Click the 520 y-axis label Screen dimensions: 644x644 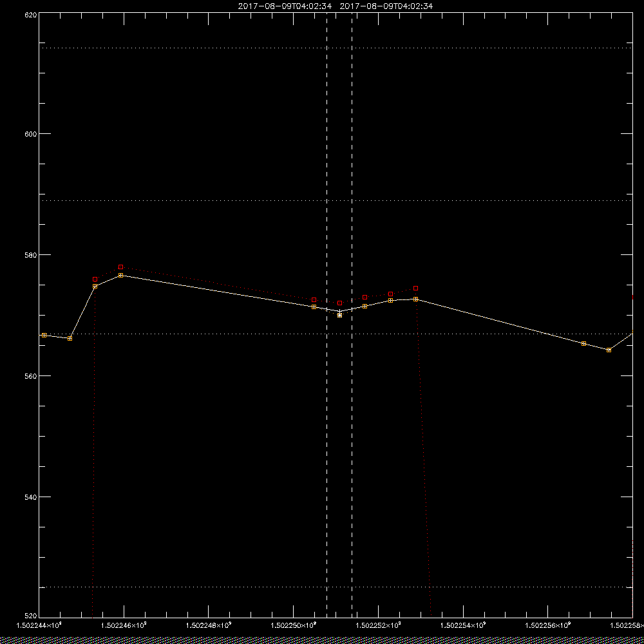31,616
